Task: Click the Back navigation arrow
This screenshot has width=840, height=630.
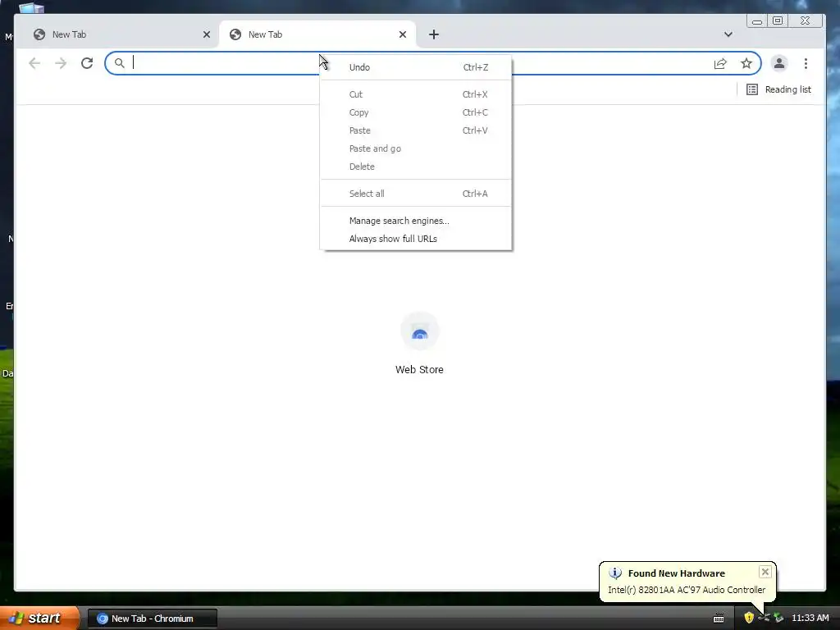Action: click(34, 63)
